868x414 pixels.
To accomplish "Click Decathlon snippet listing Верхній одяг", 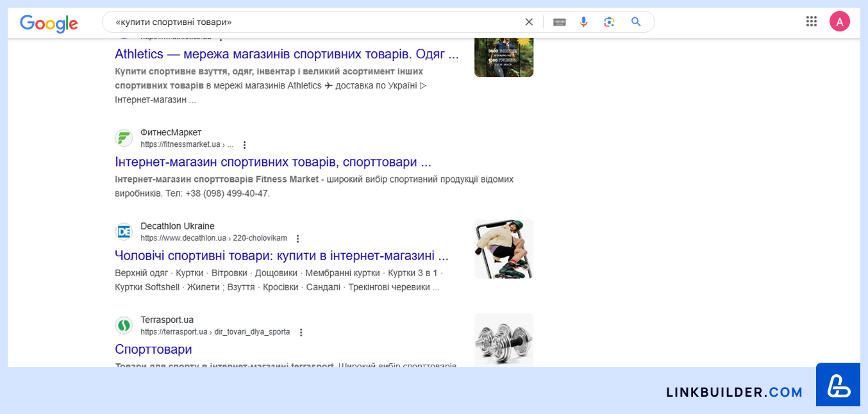I will click(x=279, y=280).
